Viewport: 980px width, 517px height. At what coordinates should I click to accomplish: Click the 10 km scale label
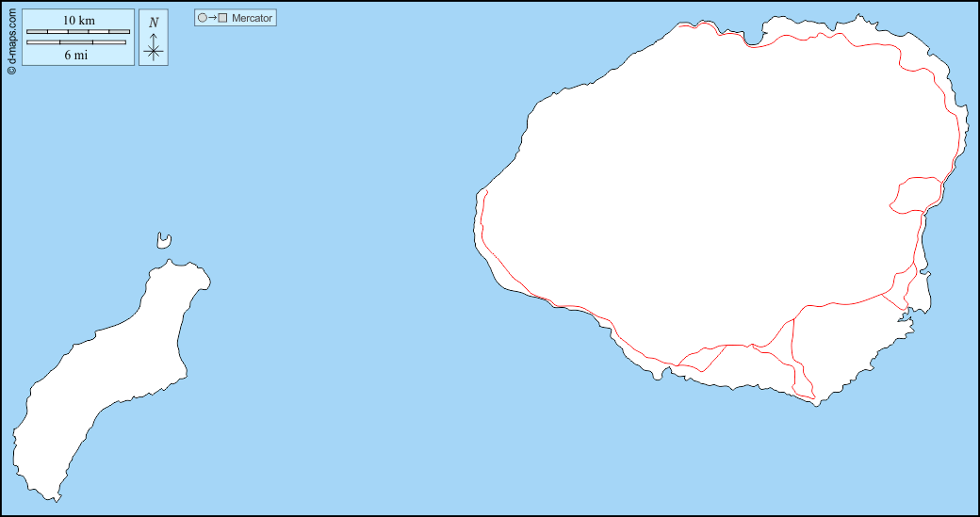point(78,20)
